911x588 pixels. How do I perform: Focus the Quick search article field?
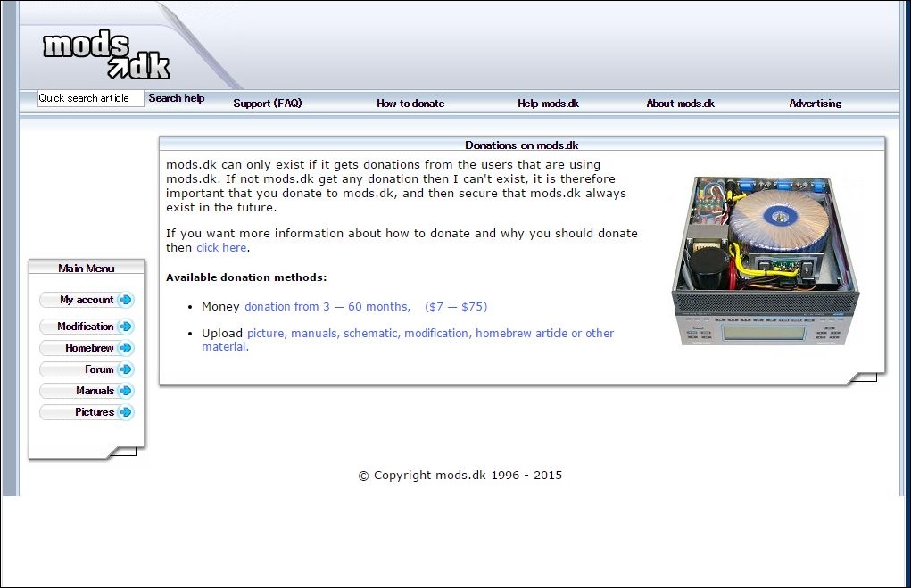tap(91, 98)
